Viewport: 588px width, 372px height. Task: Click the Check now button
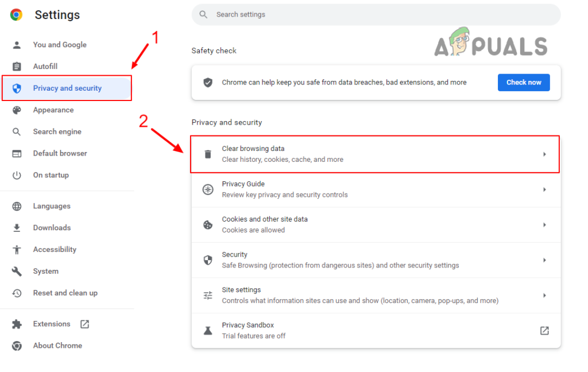point(523,82)
